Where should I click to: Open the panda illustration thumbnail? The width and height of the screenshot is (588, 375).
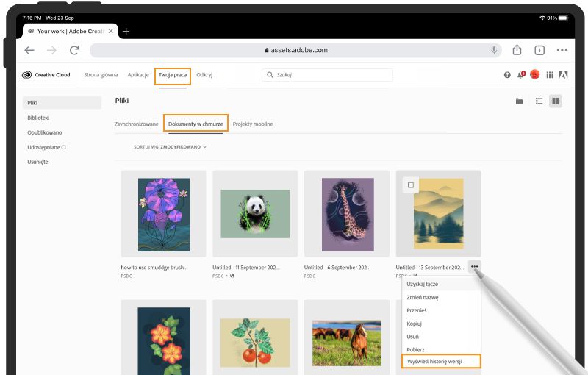[x=255, y=214]
